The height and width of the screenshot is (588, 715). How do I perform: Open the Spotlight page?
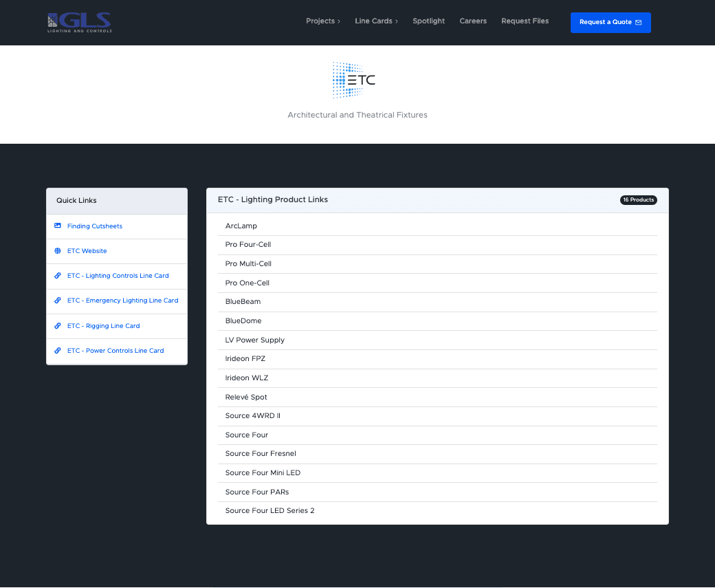tap(428, 21)
